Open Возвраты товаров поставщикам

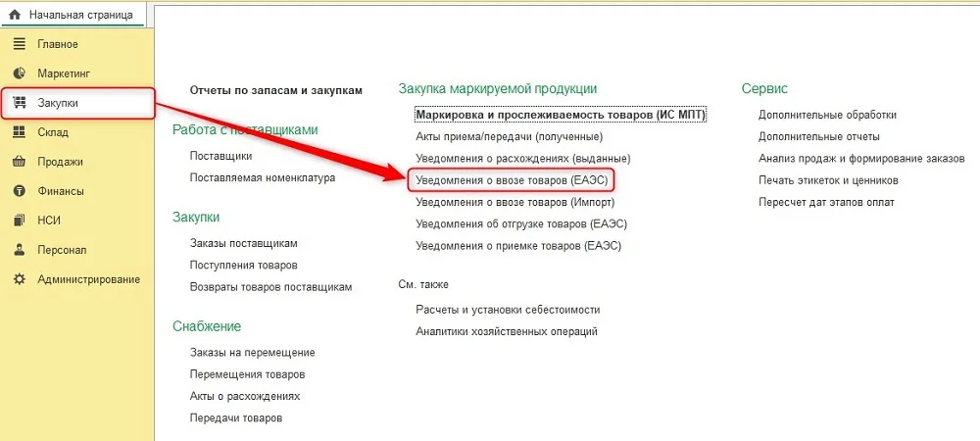pos(270,287)
